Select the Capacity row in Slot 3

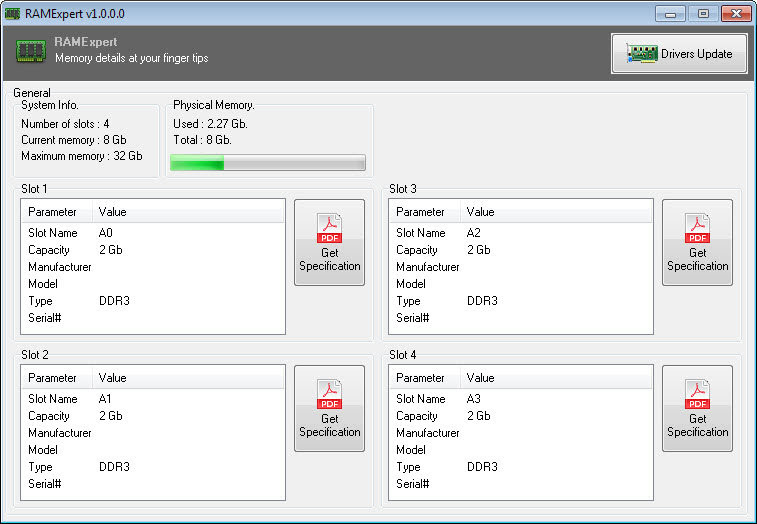pyautogui.click(x=520, y=250)
